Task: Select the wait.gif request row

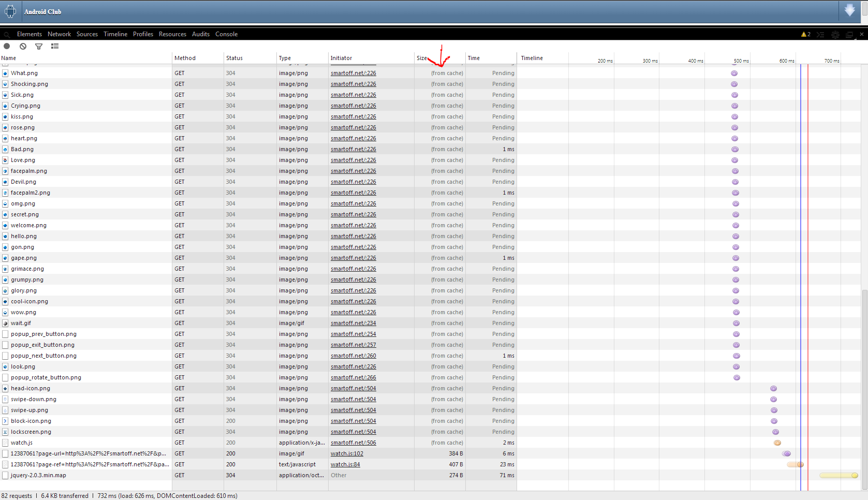Action: (21, 323)
